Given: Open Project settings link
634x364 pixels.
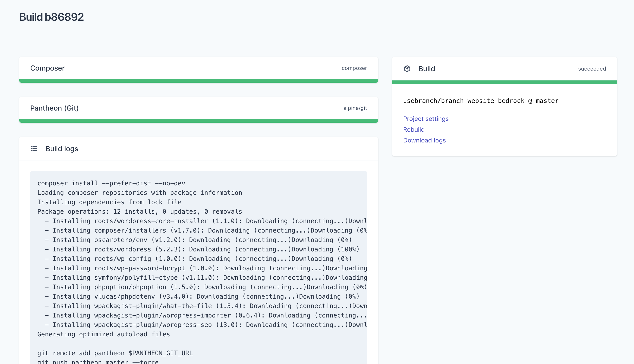Looking at the screenshot, I should coord(425,119).
